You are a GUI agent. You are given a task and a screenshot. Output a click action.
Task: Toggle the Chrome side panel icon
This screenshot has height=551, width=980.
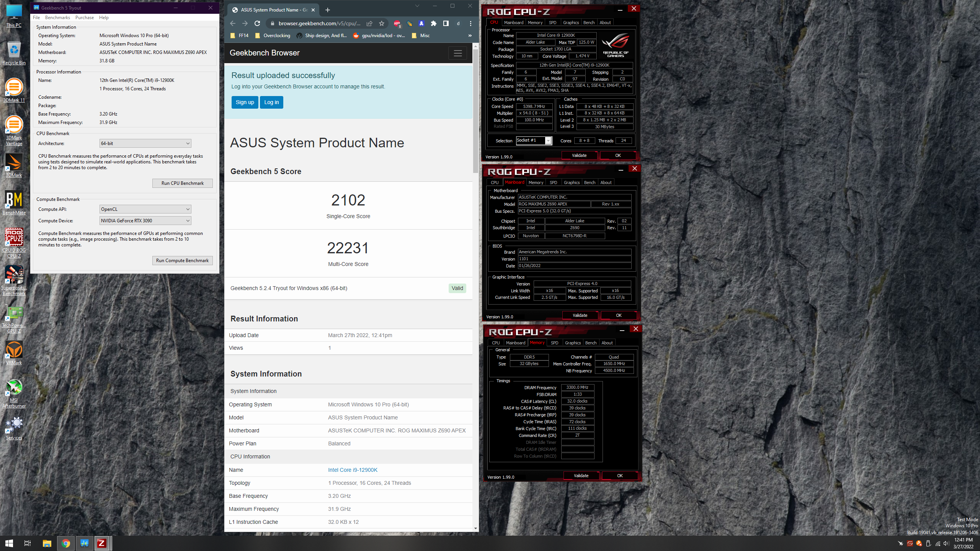click(446, 23)
